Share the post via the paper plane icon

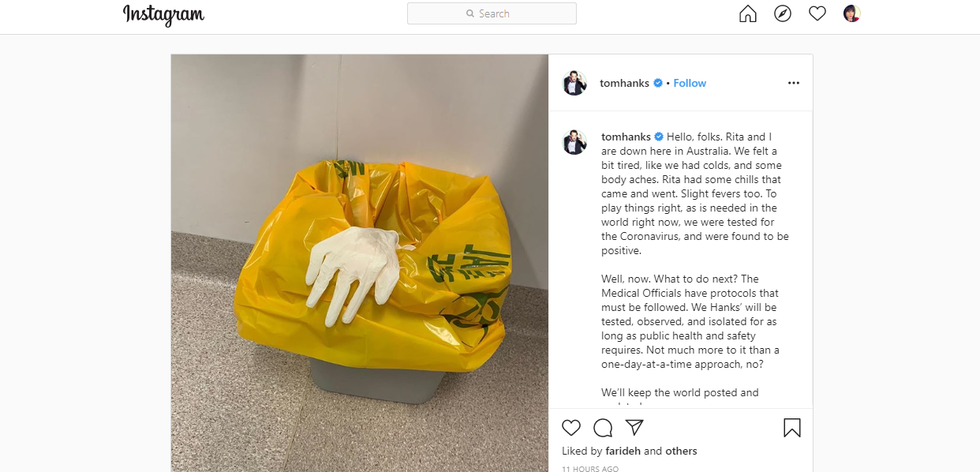click(x=634, y=428)
